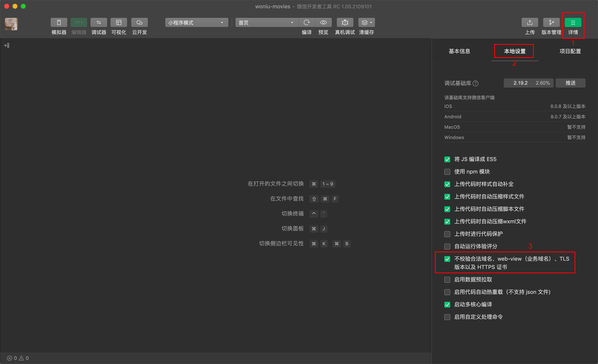Click the warnings count icon in status bar

(x=21, y=358)
